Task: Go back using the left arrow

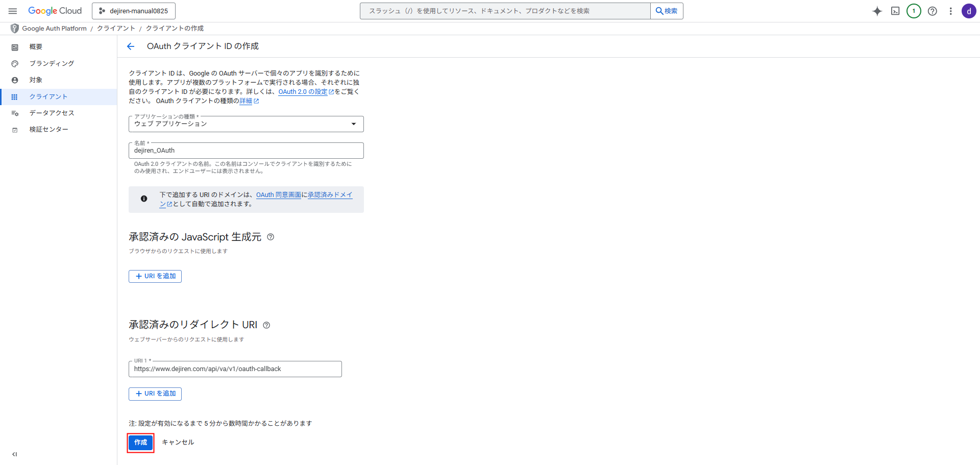Action: tap(131, 46)
